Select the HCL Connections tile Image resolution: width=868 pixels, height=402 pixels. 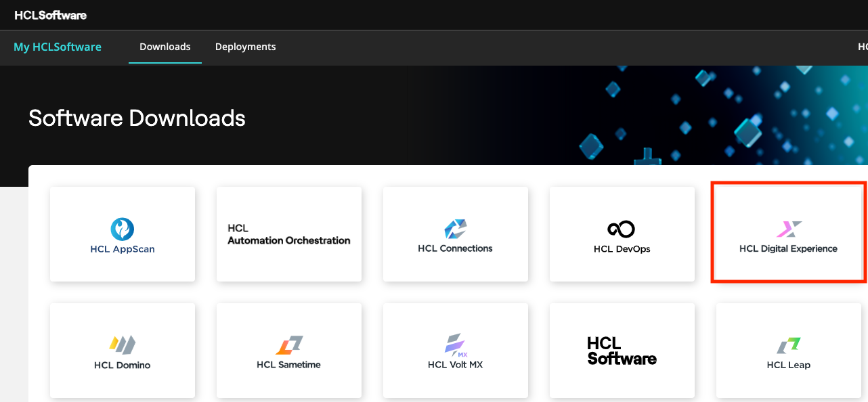pyautogui.click(x=455, y=233)
